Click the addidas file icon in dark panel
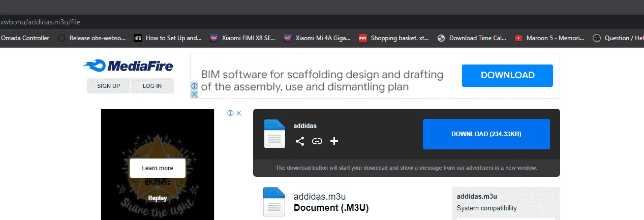 click(x=274, y=134)
